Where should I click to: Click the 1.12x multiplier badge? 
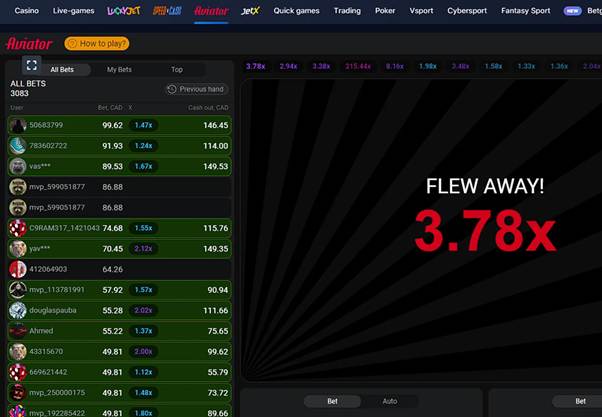(143, 372)
